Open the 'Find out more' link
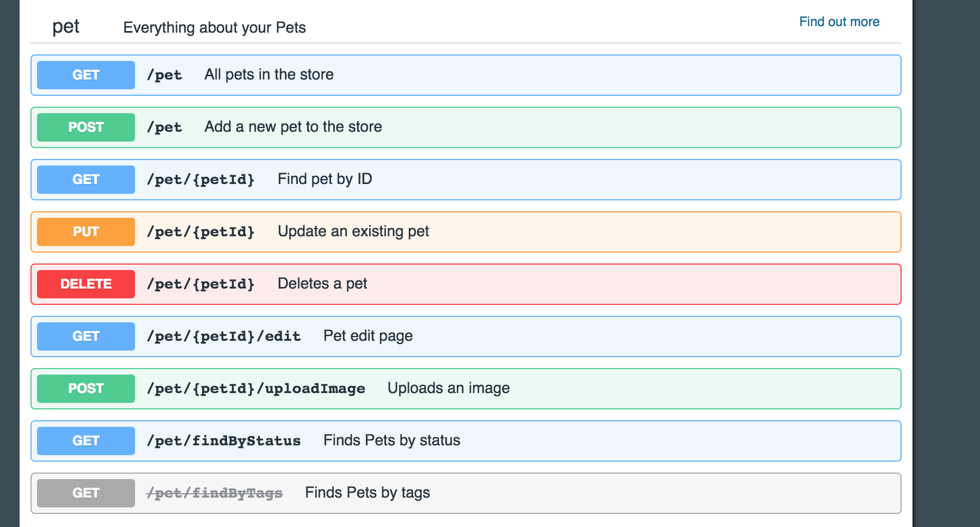The height and width of the screenshot is (527, 980). [839, 22]
